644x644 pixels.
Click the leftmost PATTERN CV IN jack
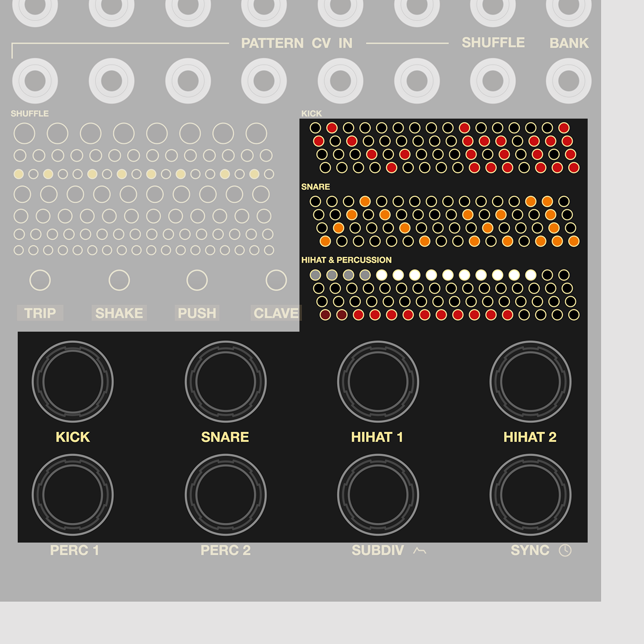point(35,81)
